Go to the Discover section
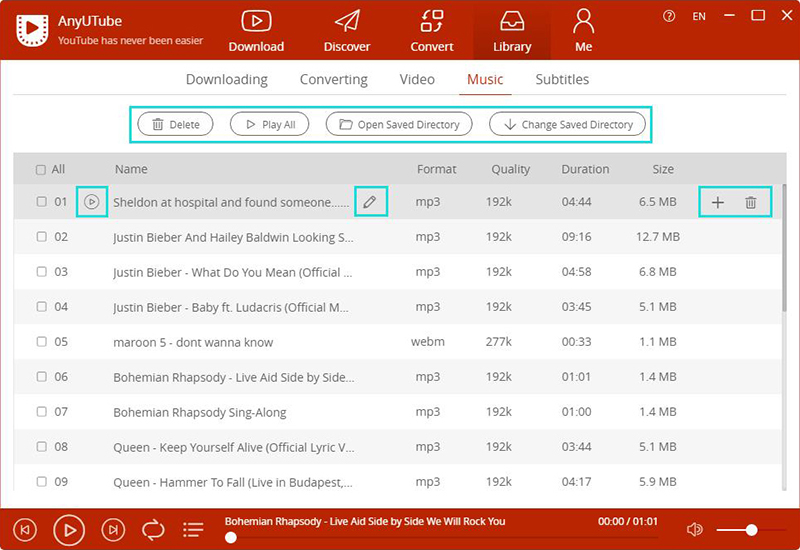This screenshot has width=800, height=550. [347, 31]
